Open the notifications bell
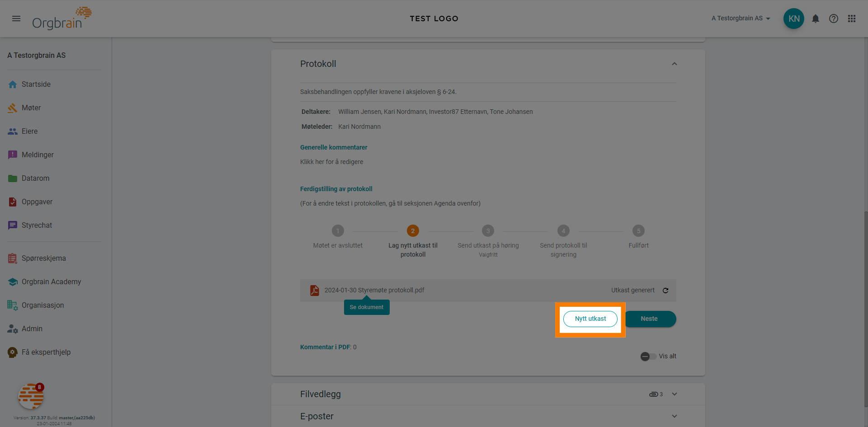 (816, 19)
